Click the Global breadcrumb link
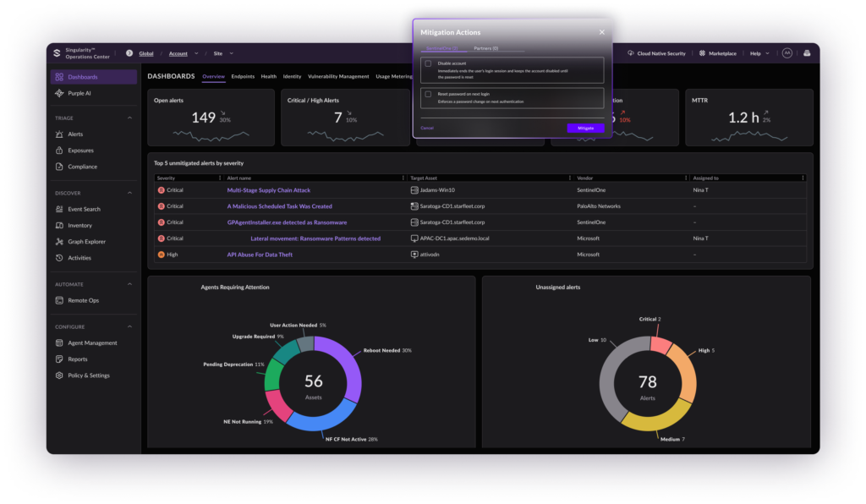866x504 pixels. (146, 53)
